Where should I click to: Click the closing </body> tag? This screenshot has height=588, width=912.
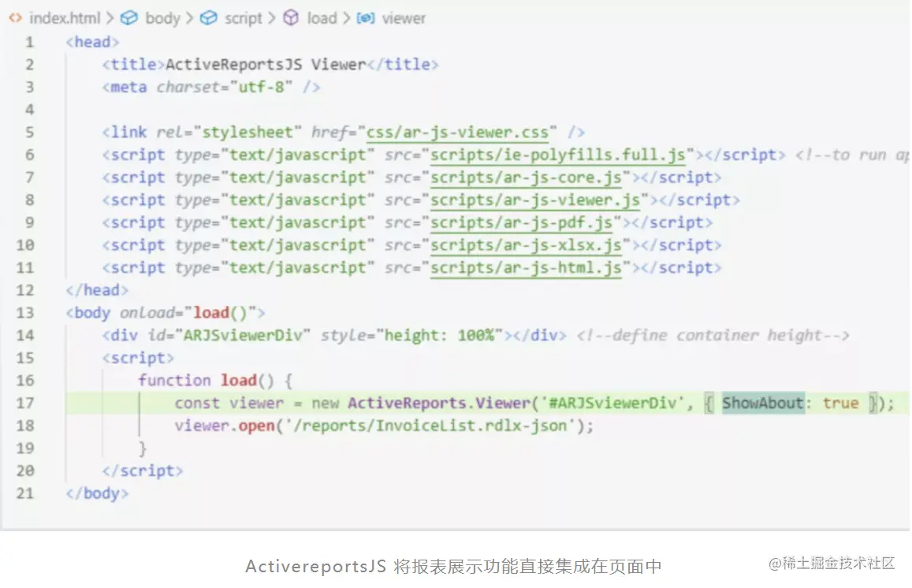click(x=97, y=493)
